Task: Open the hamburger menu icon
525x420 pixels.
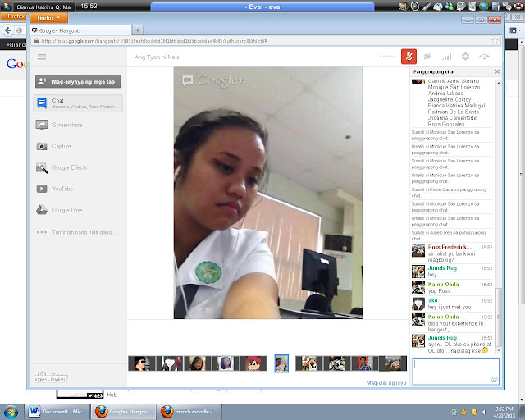Action: coord(42,57)
